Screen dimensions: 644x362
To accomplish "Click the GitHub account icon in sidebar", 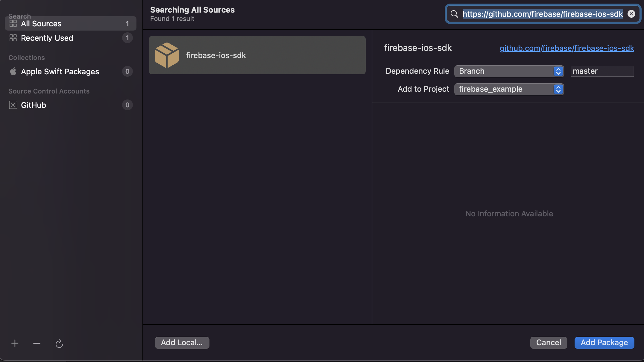I will click(x=13, y=105).
